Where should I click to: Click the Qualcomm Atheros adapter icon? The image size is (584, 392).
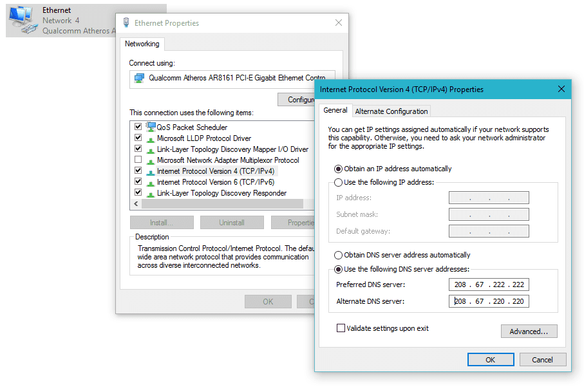pyautogui.click(x=139, y=78)
